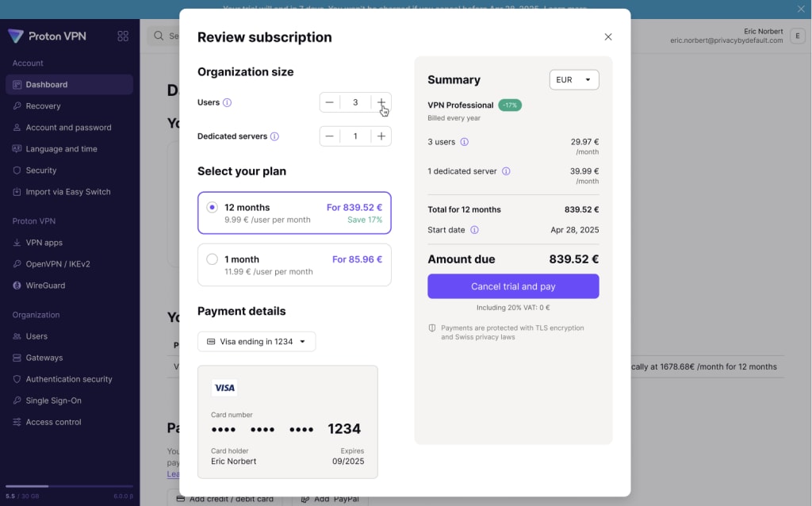Screen dimensions: 812x506
Task: Open the Proton app switcher grid icon
Action: pyautogui.click(x=123, y=36)
